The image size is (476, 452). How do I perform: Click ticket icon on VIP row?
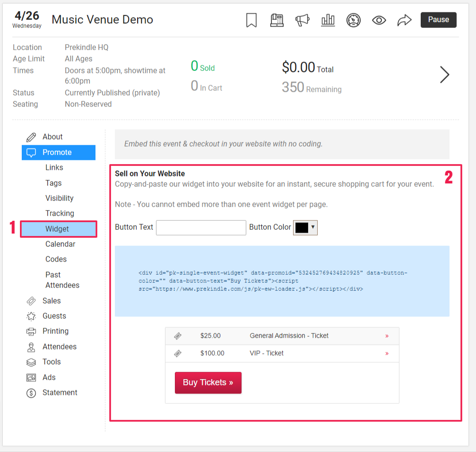click(178, 354)
